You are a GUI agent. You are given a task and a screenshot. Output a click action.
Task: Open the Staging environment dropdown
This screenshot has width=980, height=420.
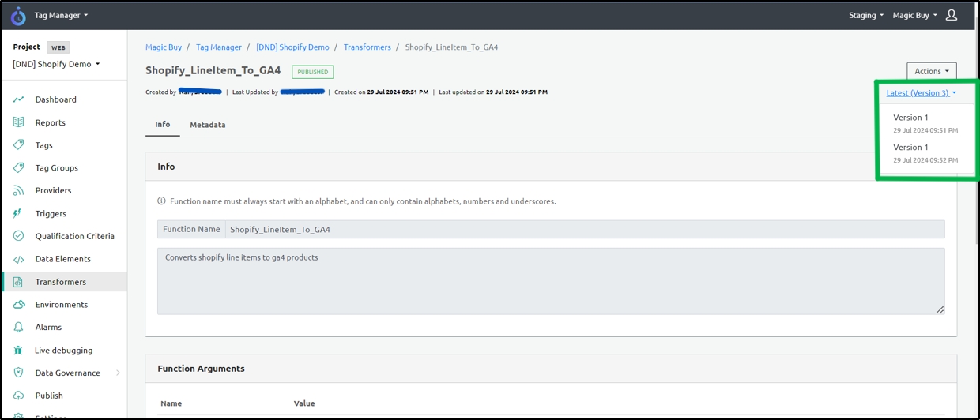point(866,15)
